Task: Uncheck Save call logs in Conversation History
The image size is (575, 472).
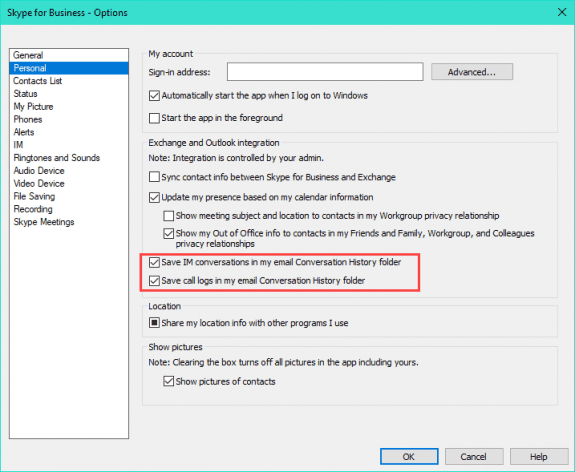Action: [x=154, y=281]
